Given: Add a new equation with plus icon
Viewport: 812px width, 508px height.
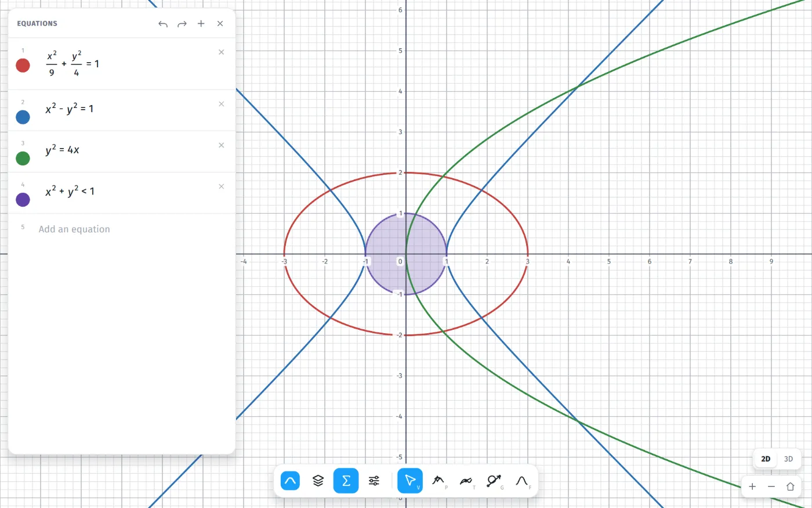Looking at the screenshot, I should pyautogui.click(x=201, y=24).
